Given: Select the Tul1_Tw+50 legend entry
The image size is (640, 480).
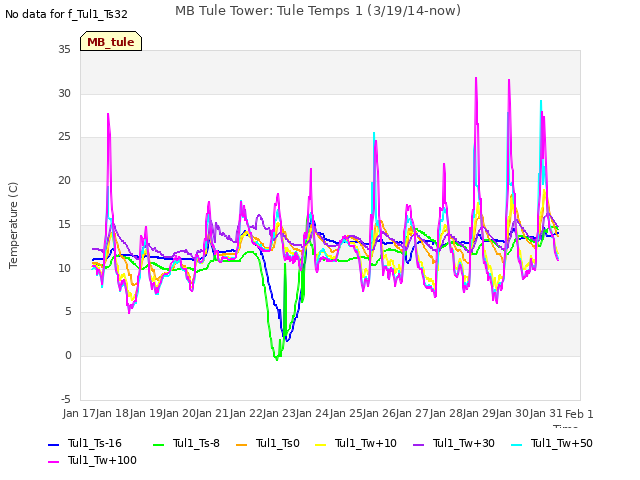Looking at the screenshot, I should 552,443.
